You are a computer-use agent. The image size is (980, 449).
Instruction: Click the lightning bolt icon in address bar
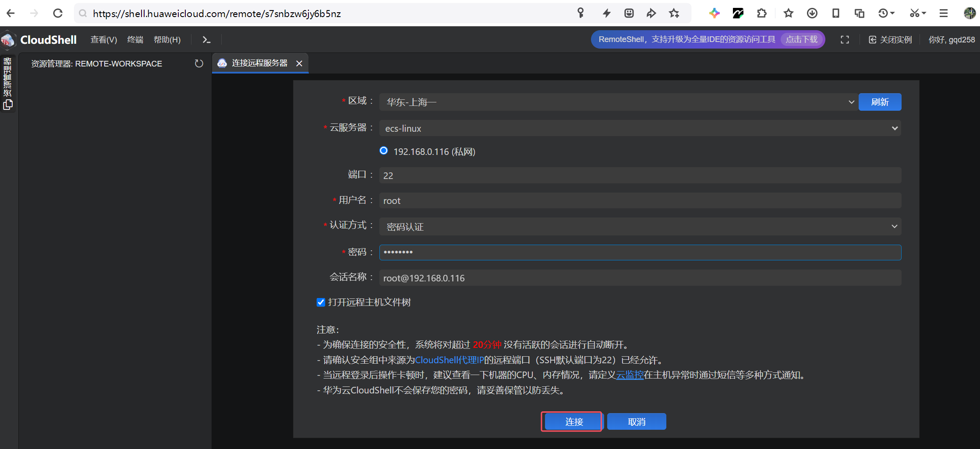click(606, 13)
